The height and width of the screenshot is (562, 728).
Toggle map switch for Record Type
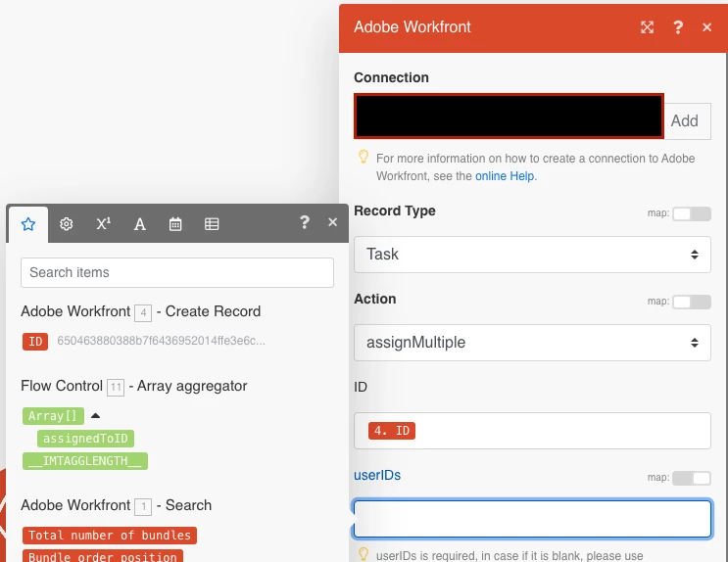(692, 214)
